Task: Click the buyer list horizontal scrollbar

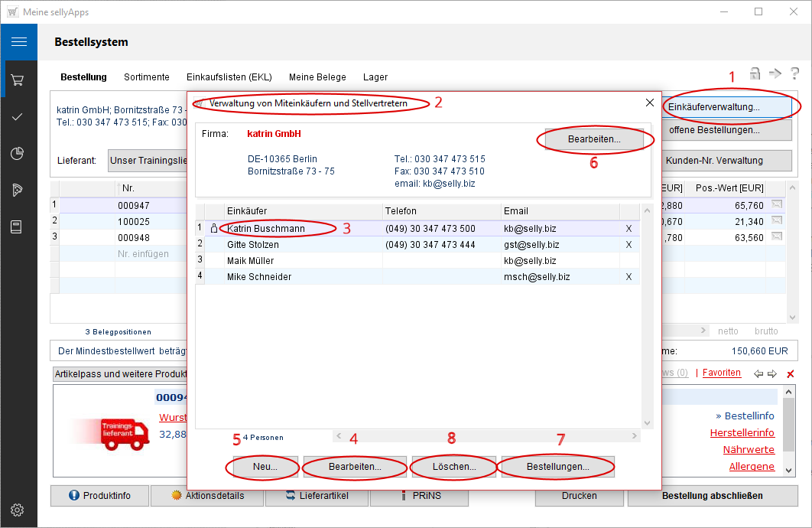Action: (486, 436)
